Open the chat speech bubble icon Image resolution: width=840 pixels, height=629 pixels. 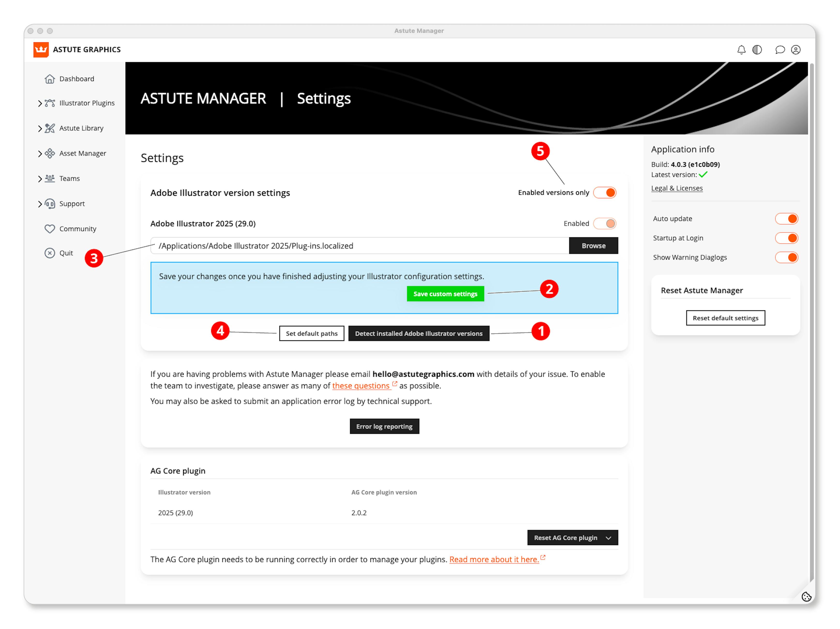pos(780,50)
